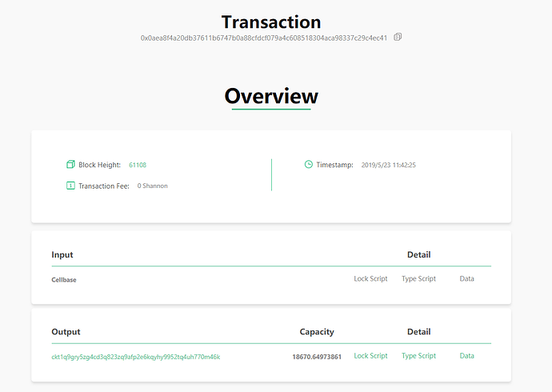Click the Capacity column header
The width and height of the screenshot is (552, 392).
pyautogui.click(x=317, y=332)
